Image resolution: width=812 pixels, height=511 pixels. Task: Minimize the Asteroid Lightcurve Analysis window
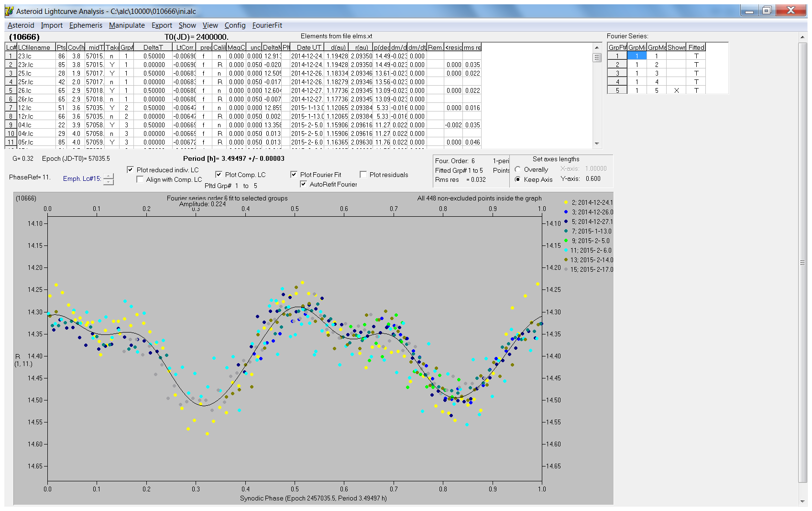[749, 11]
